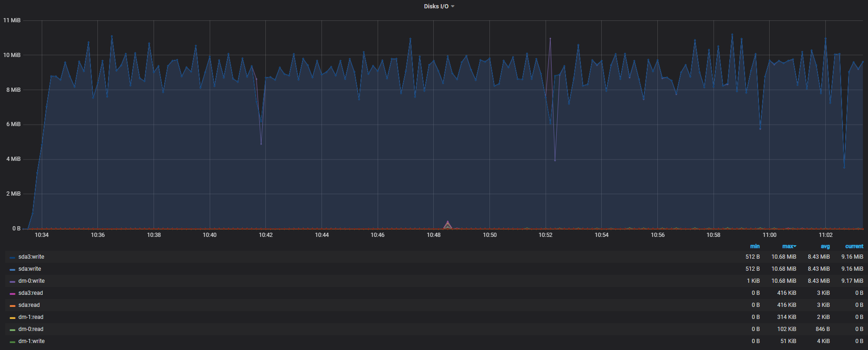Open the Disks I/O panel title menu
The width and height of the screenshot is (868, 350).
coord(439,6)
